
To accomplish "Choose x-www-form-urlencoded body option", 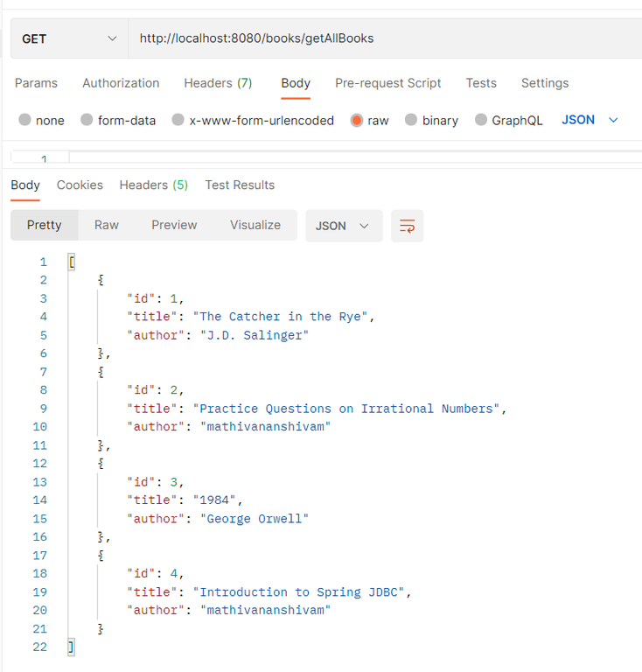I will pos(178,120).
